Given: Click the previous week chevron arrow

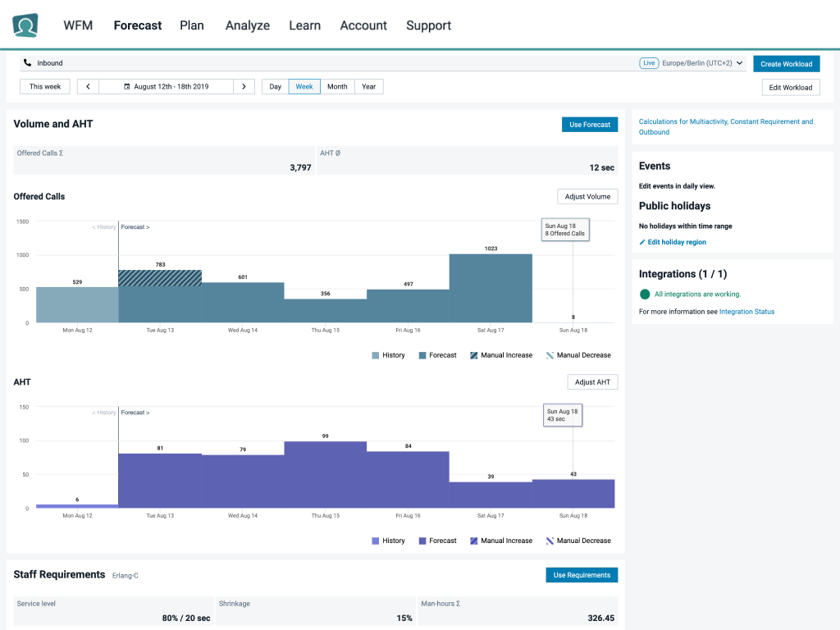Looking at the screenshot, I should point(88,86).
